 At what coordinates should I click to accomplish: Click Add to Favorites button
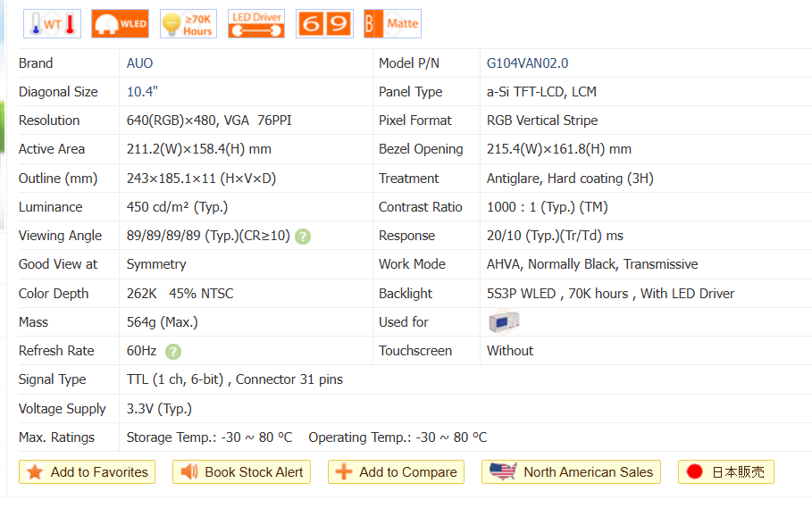(88, 472)
